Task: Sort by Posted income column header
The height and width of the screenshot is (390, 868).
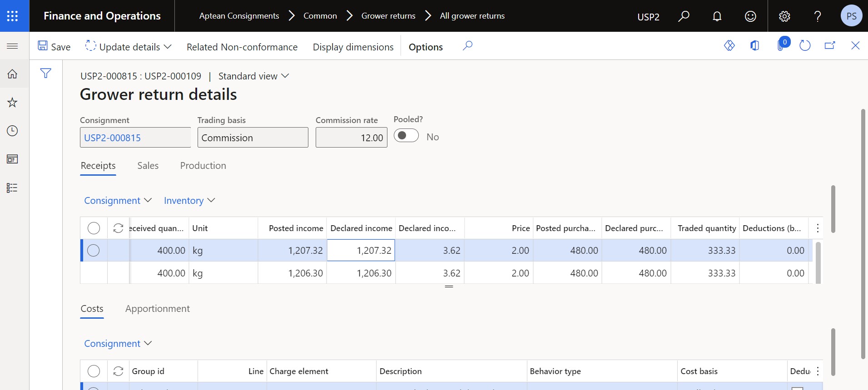Action: (x=292, y=228)
